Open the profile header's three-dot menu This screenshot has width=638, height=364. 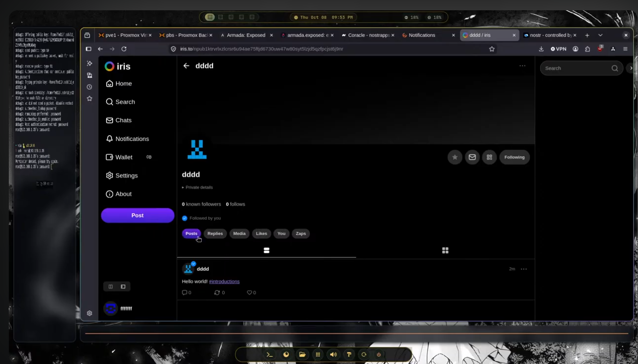[522, 66]
